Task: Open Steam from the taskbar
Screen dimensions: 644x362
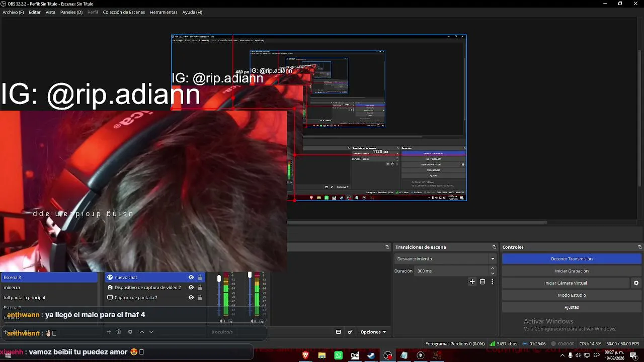Action: coord(371,355)
